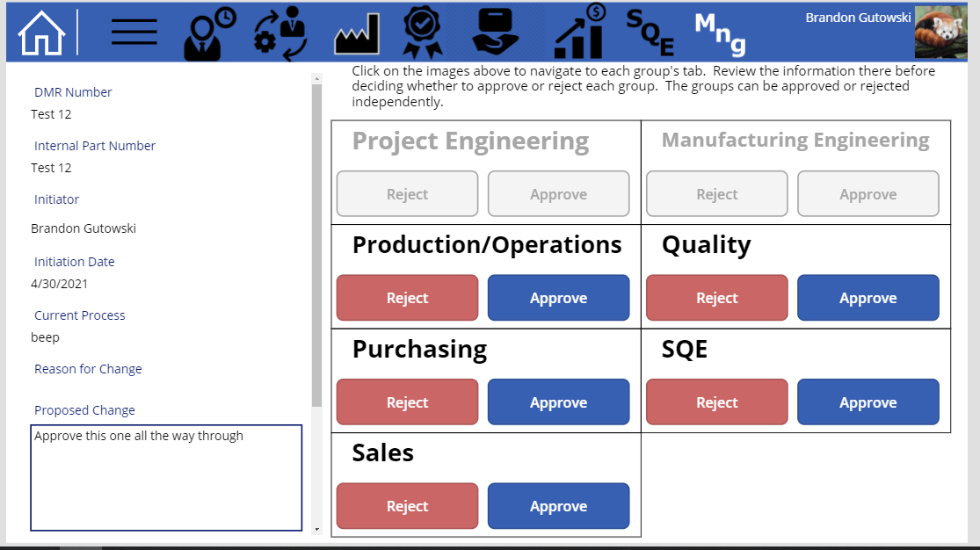Select the Quality ribbon badge icon
980x550 pixels.
[421, 31]
